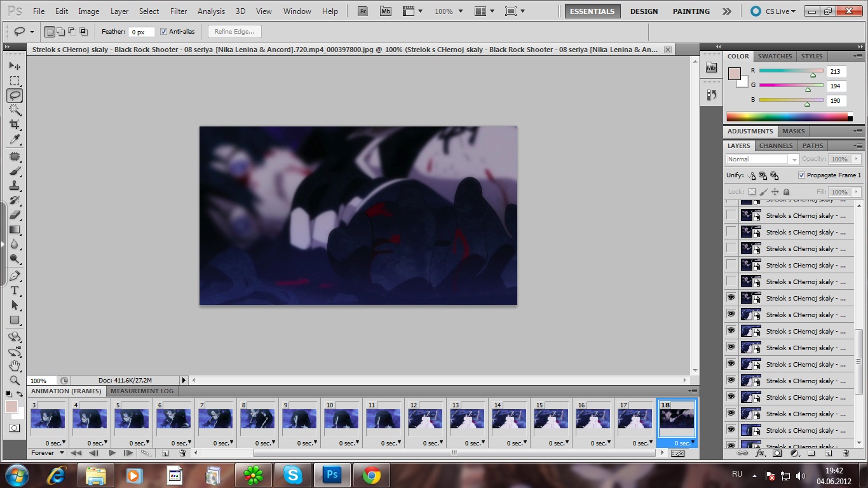Select the Spot Healing Brush tool

[15, 156]
